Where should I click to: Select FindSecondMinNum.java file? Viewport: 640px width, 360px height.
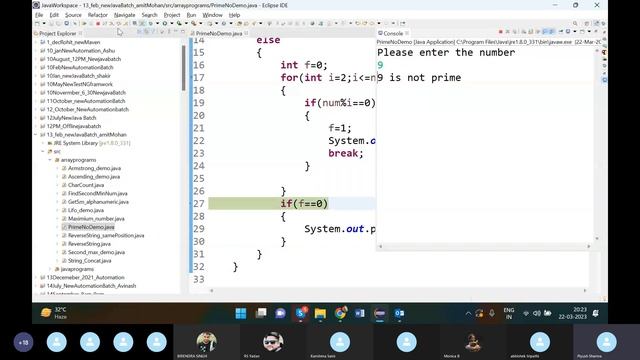click(x=98, y=193)
